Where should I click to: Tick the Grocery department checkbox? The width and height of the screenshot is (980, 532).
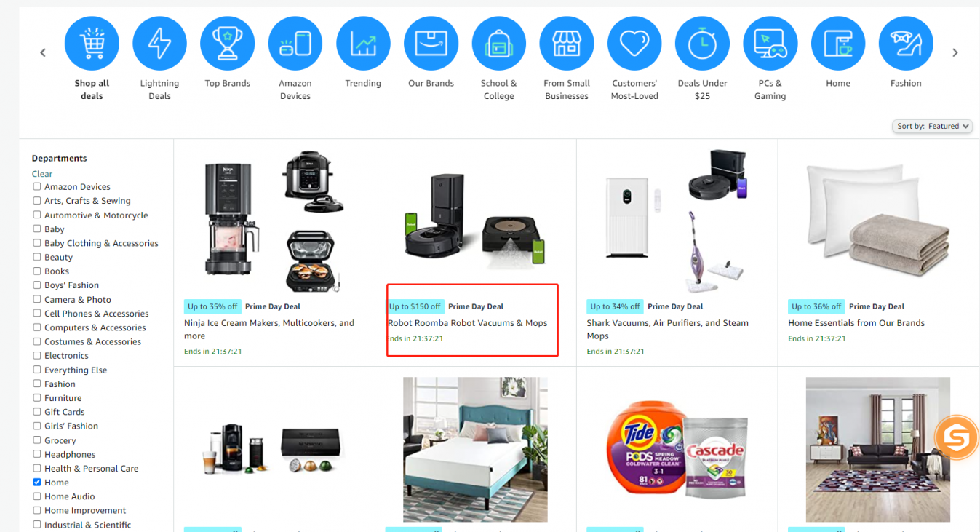click(37, 440)
